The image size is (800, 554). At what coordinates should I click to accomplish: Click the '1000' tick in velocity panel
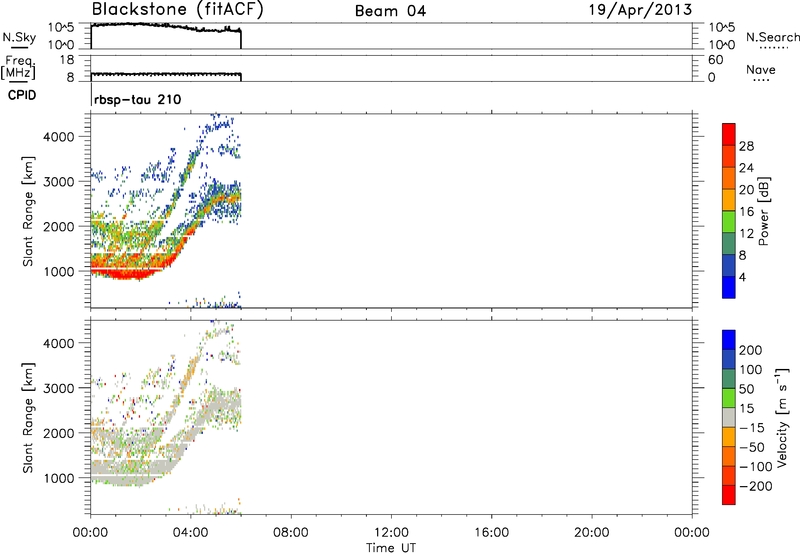tap(59, 477)
